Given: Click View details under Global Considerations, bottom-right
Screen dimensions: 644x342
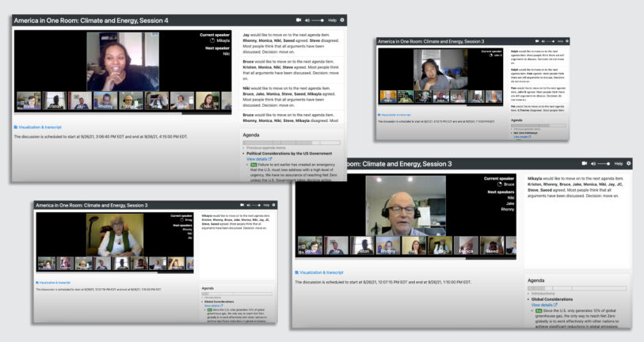Looking at the screenshot, I should pyautogui.click(x=544, y=305).
